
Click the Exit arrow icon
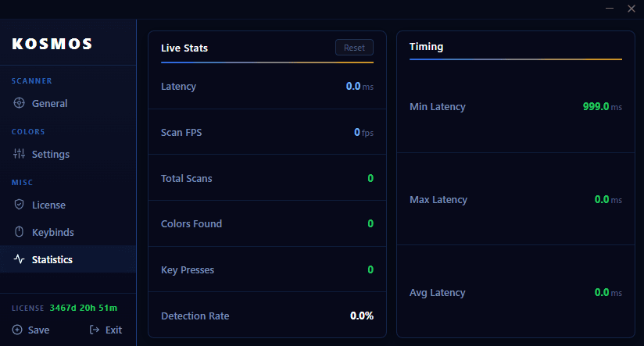tap(95, 330)
